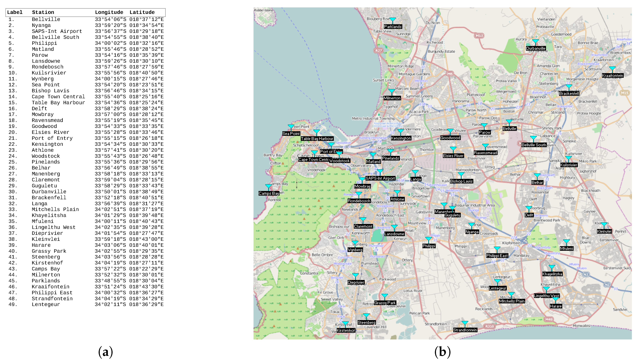Select the Bellville South map label

(x=534, y=145)
